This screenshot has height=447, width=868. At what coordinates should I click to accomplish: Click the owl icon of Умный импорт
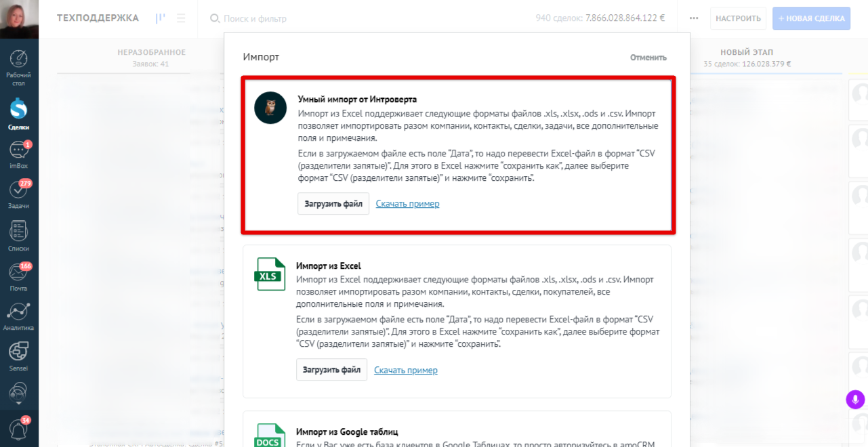tap(270, 108)
